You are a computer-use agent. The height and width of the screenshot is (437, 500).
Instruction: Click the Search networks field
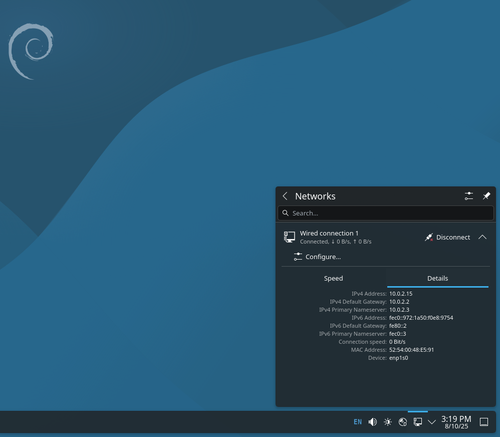[386, 213]
